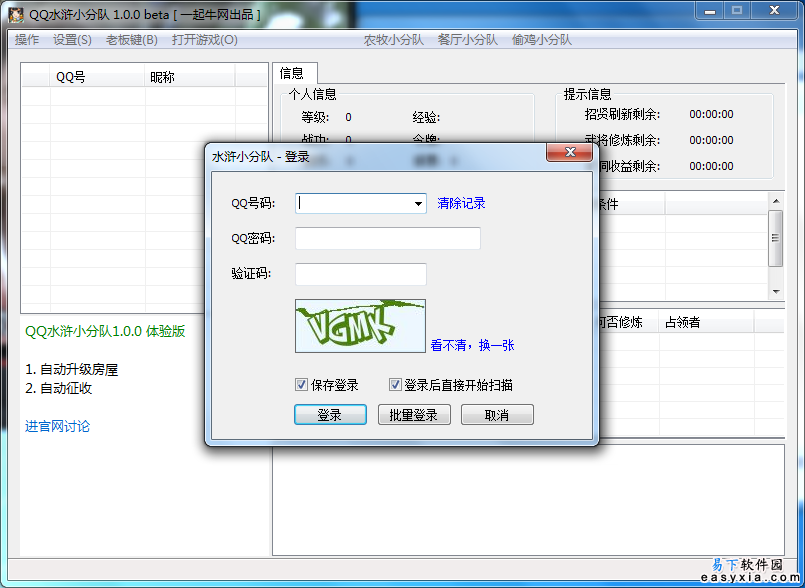Click the 取消 button
This screenshot has height=588, width=805.
tap(497, 415)
